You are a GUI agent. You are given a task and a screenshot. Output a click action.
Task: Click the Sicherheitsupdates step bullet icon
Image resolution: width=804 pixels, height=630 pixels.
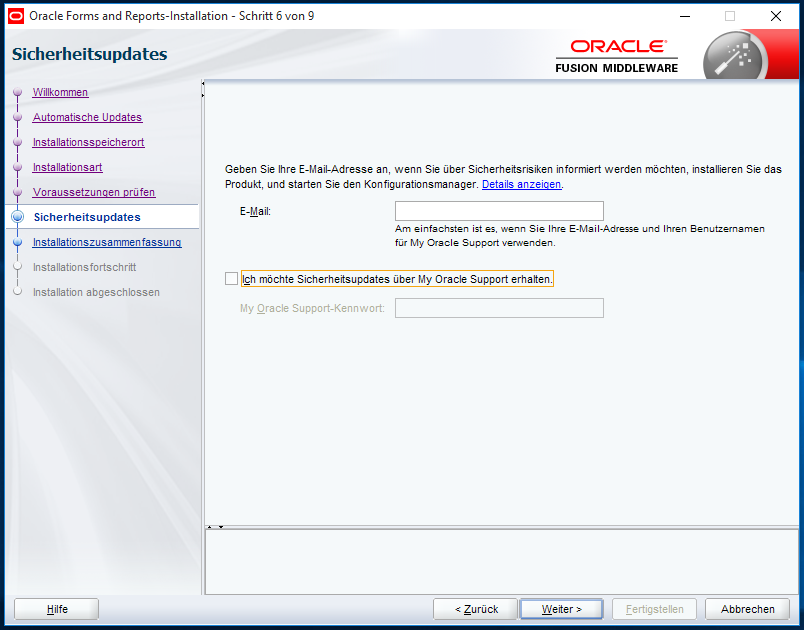pyautogui.click(x=18, y=217)
